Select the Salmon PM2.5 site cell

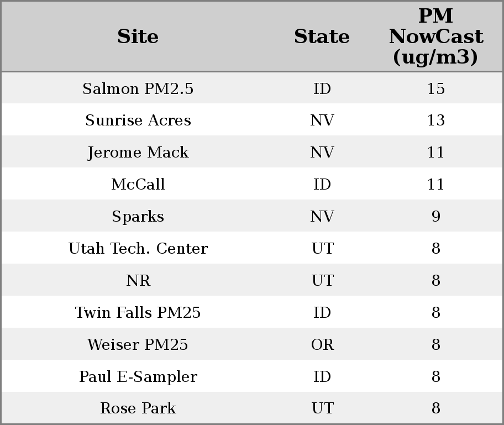[x=138, y=89]
